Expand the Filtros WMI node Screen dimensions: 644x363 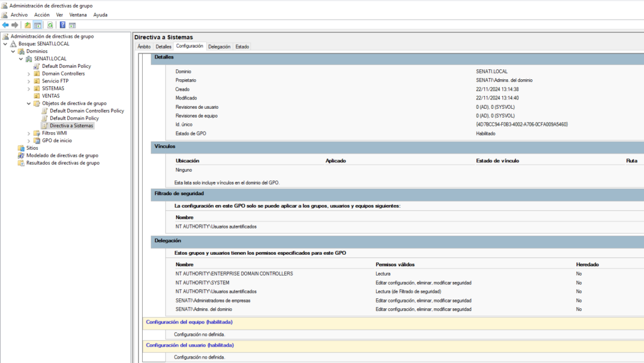29,133
